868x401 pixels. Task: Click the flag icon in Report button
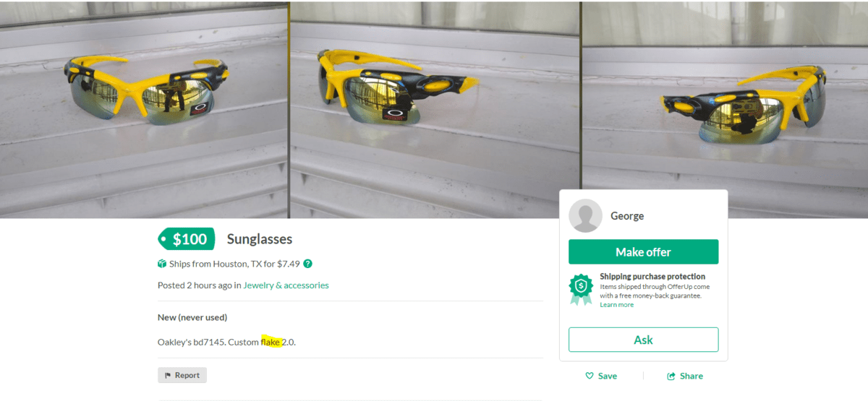point(168,376)
